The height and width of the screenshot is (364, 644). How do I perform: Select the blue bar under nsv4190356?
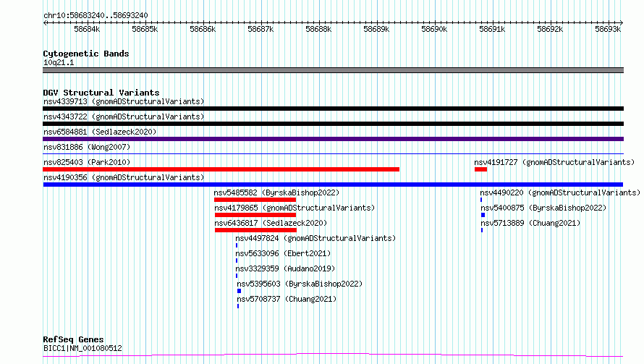pos(333,185)
